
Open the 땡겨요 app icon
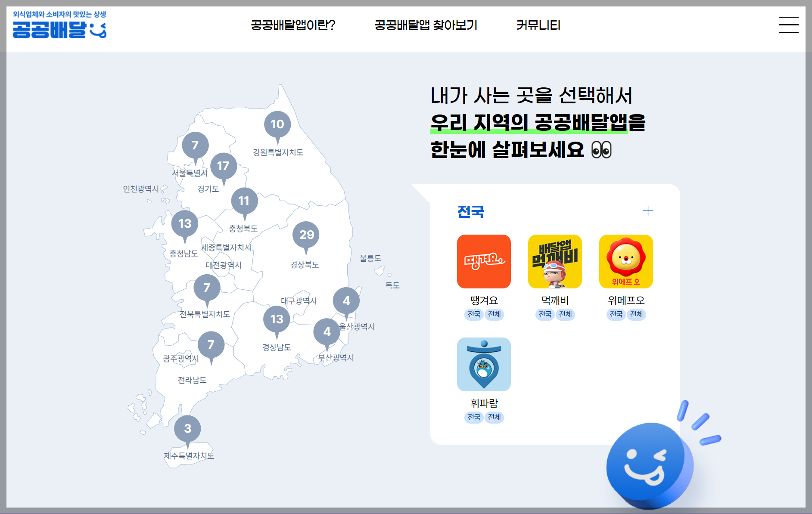click(484, 261)
